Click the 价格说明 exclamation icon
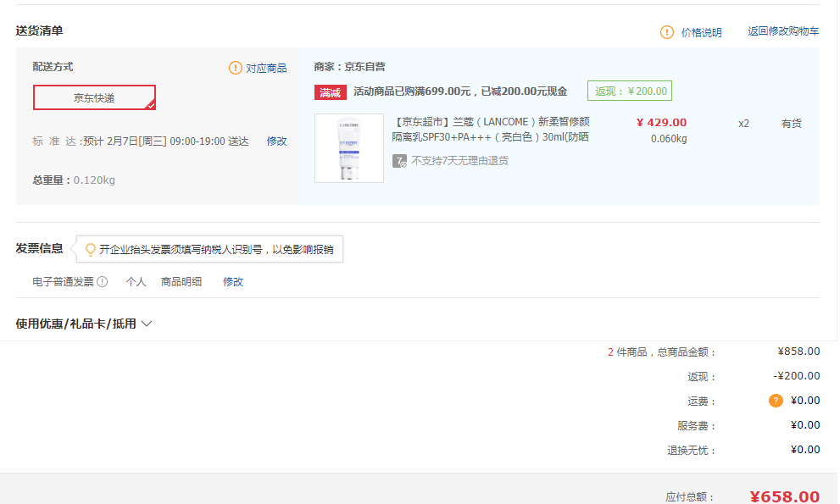Viewport: 840px width, 504px height. point(666,32)
